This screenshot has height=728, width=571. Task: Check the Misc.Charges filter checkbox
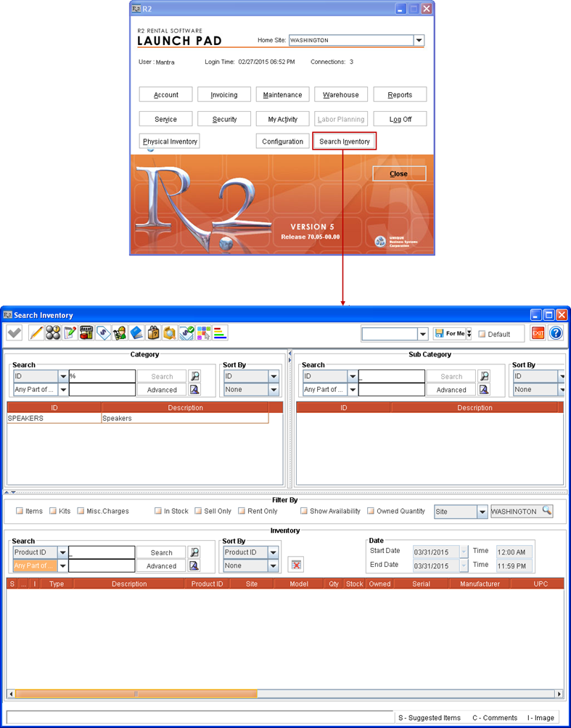point(81,511)
